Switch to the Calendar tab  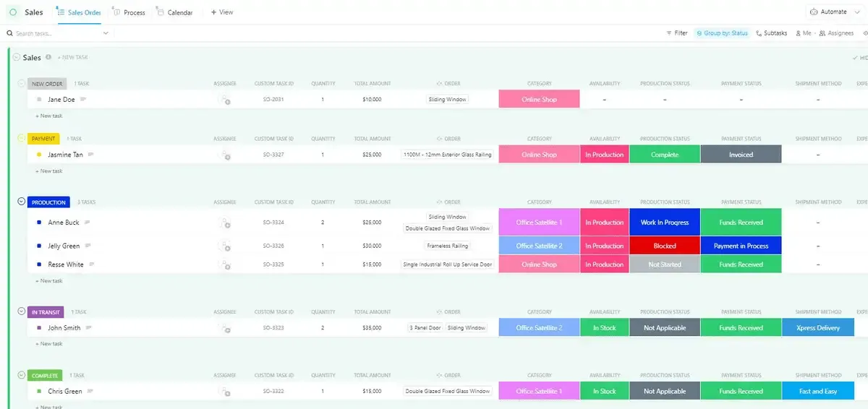(x=175, y=12)
